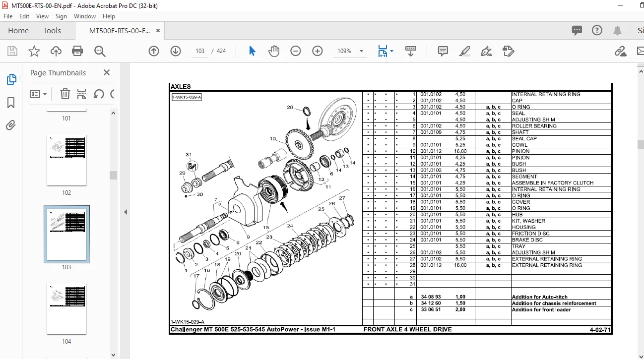
Task: Click the thumbnails panel scroll down arrow
Action: 114,355
